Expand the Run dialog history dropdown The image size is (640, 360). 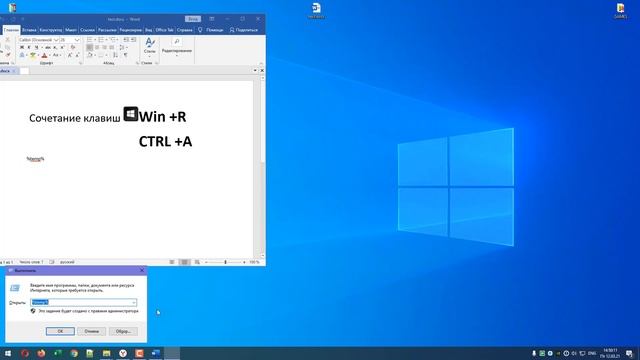click(x=133, y=302)
